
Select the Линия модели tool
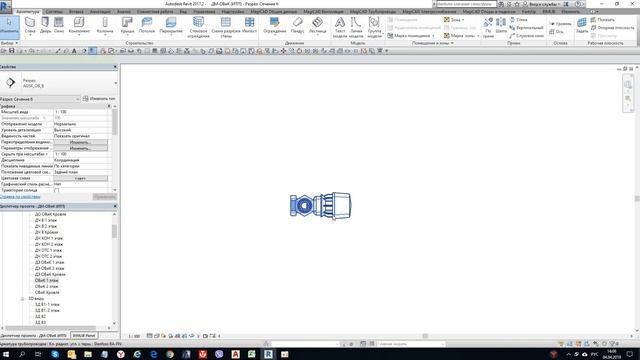pos(356,27)
